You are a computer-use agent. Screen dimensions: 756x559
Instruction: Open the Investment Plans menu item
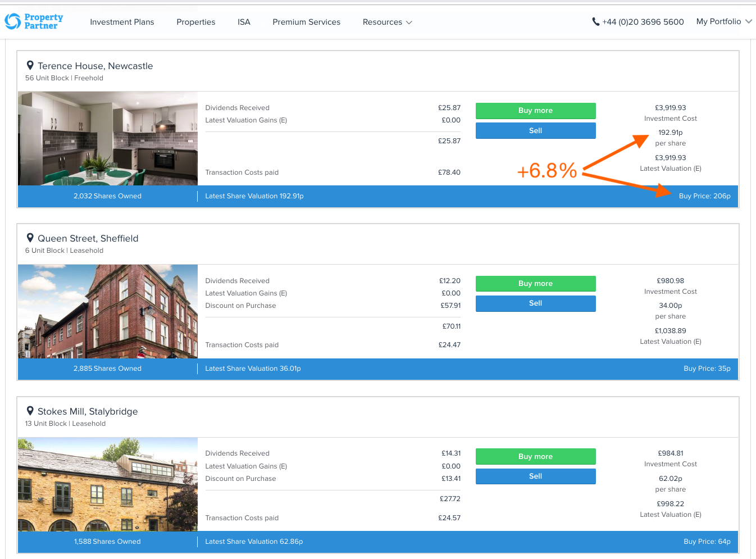(x=122, y=22)
